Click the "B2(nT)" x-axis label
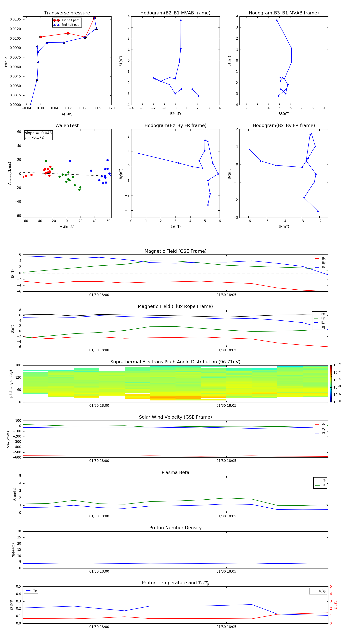The width and height of the screenshot is (351, 644). point(175,114)
